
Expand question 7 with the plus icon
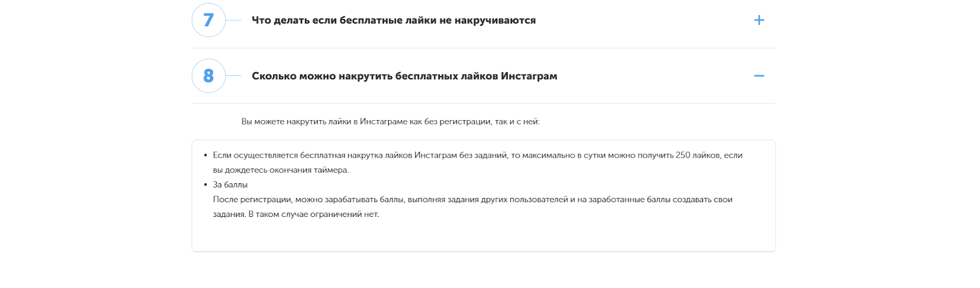click(759, 20)
